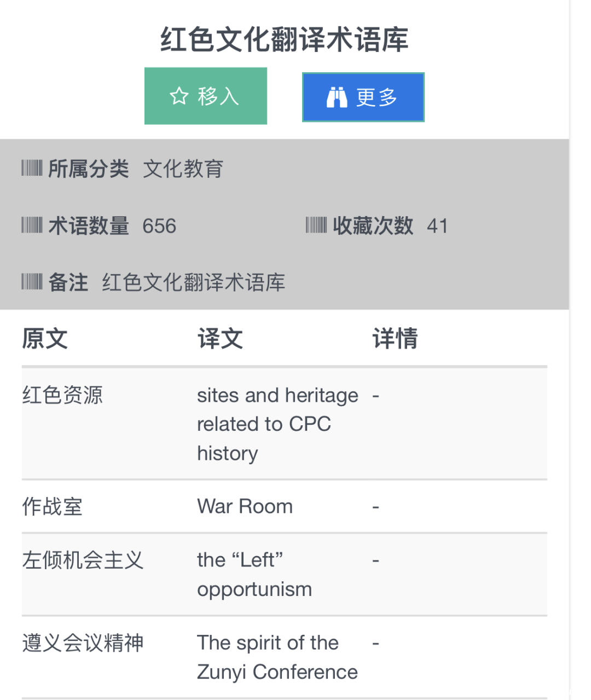Click the binoculars icon on 更多 button
591x700 pixels.
[337, 97]
